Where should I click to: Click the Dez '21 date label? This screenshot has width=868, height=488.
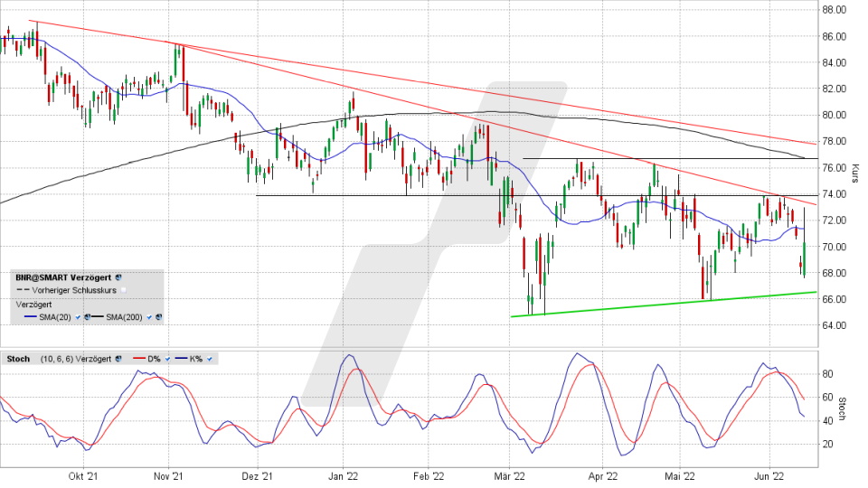258,476
